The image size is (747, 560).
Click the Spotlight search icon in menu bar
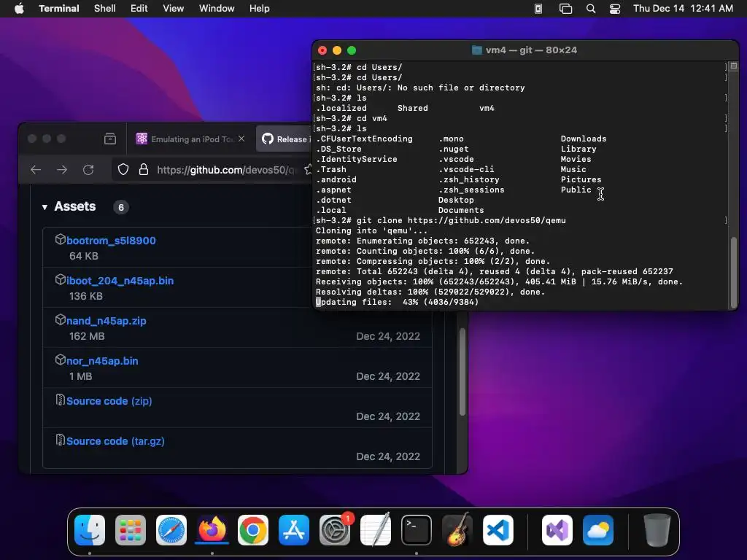tap(591, 9)
